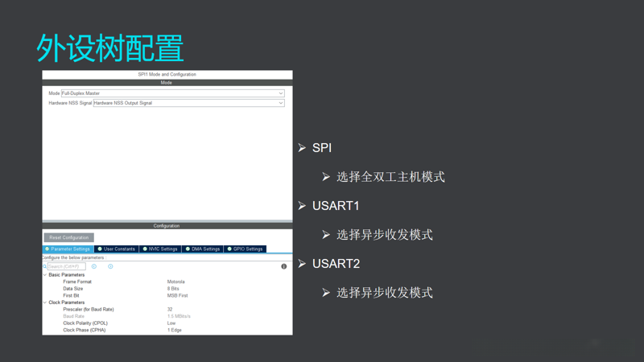Click the USART2 bullet heading
Screen dimensions: 644x362
(x=336, y=264)
